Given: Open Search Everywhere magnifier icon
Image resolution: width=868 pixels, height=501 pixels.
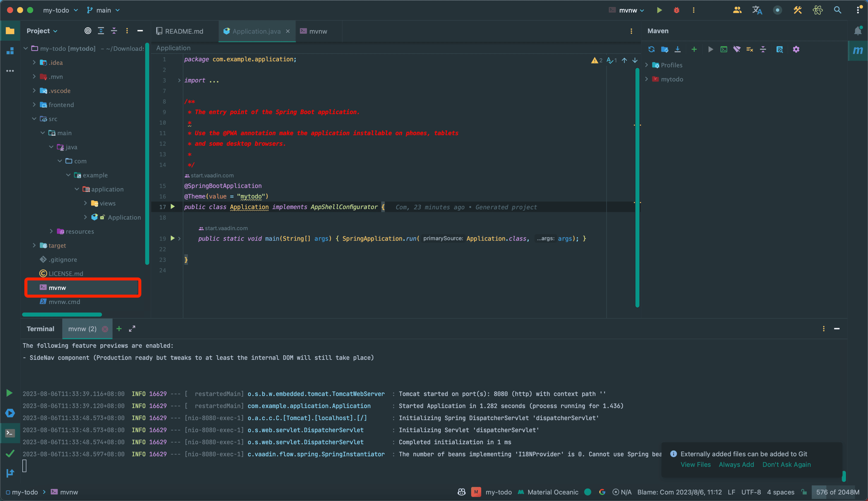Looking at the screenshot, I should click(x=837, y=10).
